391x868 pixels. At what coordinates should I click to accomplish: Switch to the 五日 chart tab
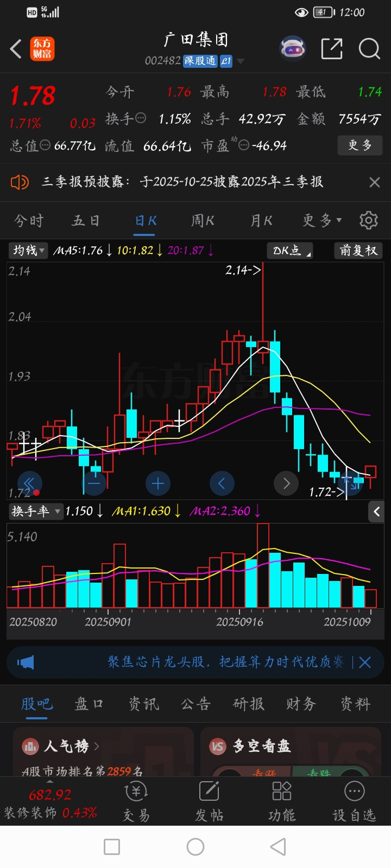click(x=86, y=221)
